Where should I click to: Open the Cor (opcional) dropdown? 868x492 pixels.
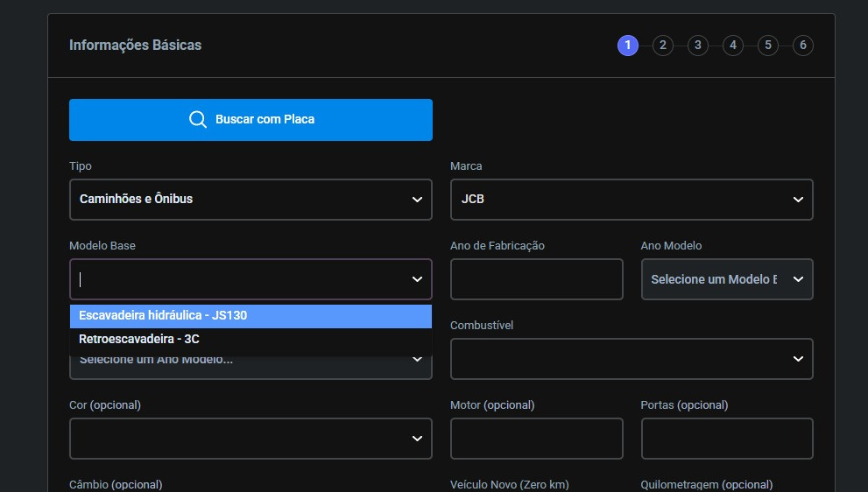(x=251, y=439)
